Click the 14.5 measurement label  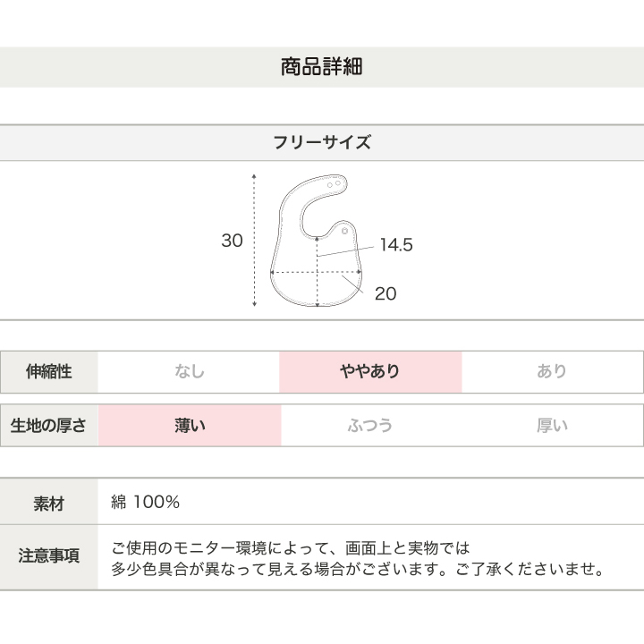pyautogui.click(x=396, y=245)
